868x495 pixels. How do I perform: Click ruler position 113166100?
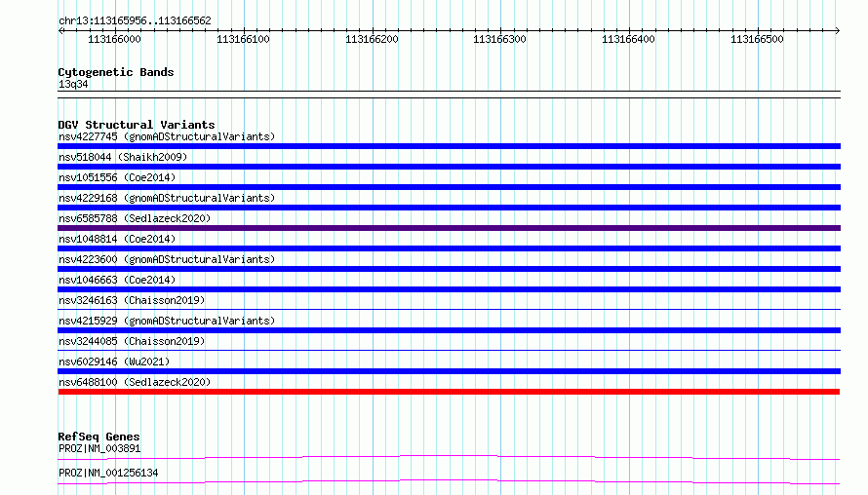point(243,39)
